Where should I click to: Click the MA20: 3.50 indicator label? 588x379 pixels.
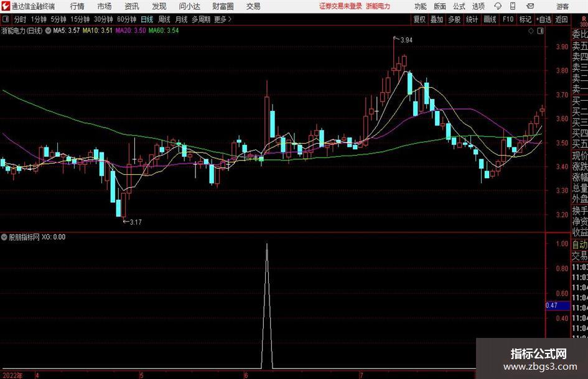[x=131, y=30]
